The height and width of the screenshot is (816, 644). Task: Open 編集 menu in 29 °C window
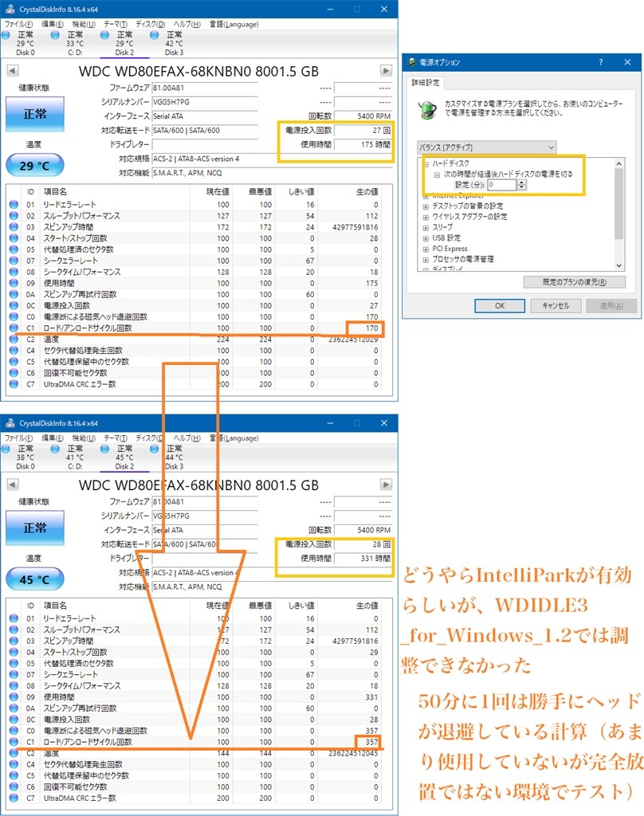pyautogui.click(x=53, y=24)
